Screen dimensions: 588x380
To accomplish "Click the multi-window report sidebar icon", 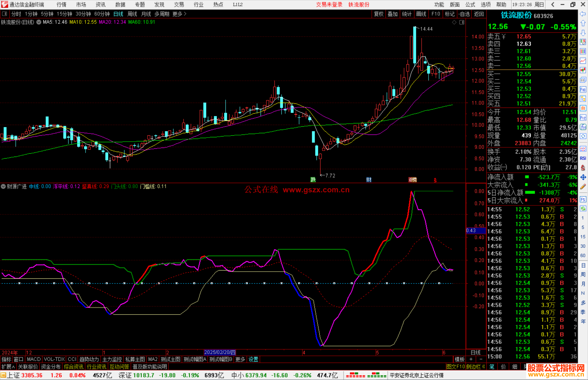I will click(x=583, y=80).
